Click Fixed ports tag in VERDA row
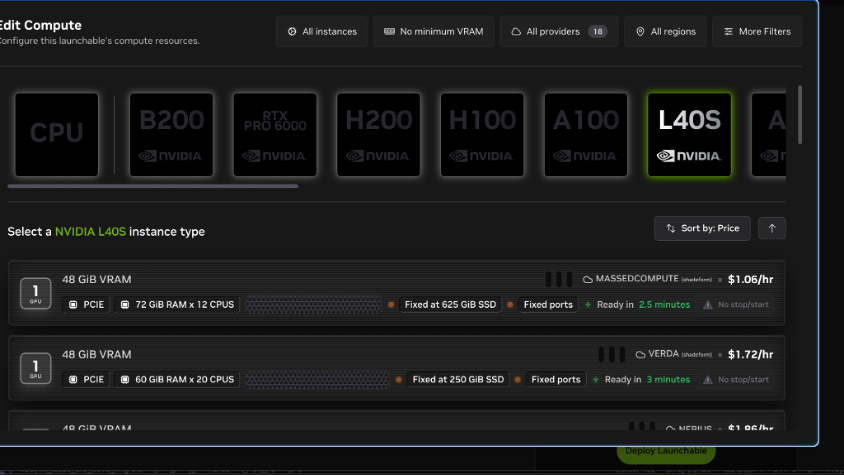 tap(555, 379)
